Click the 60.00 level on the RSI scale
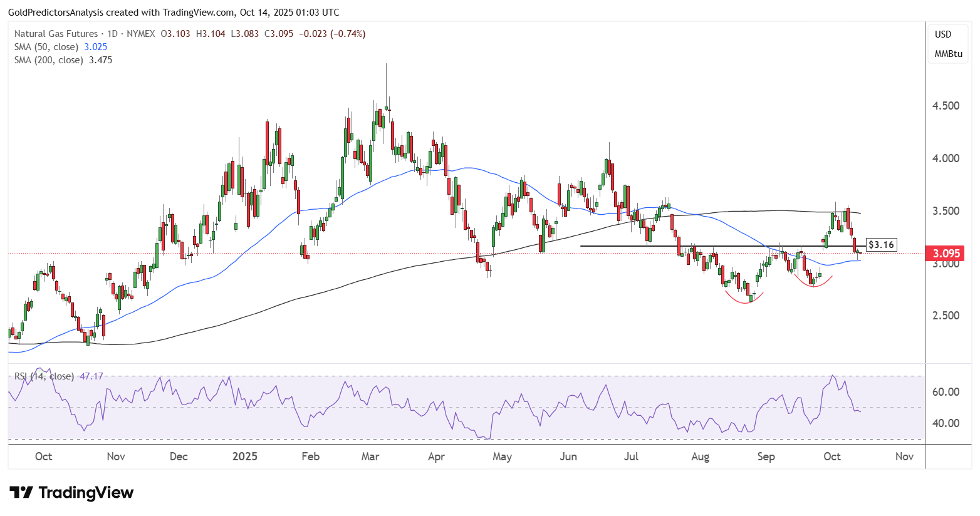This screenshot has width=980, height=516. [946, 392]
